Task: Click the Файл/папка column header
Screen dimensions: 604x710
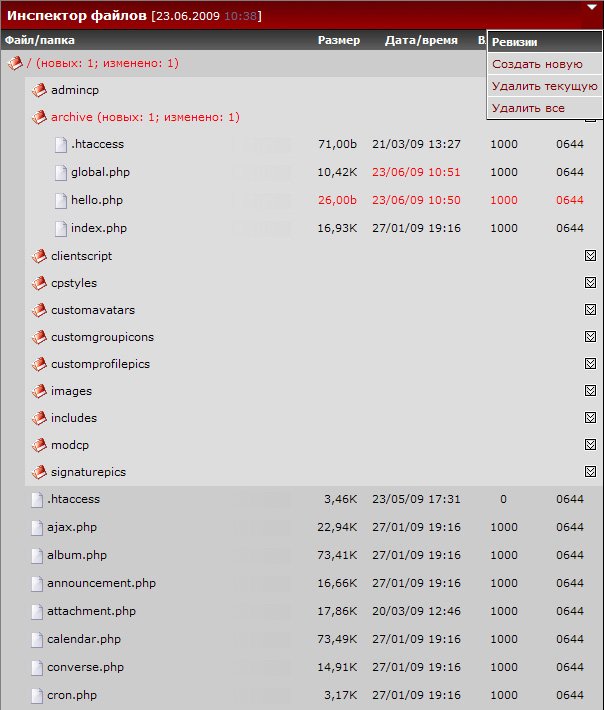Action: (x=40, y=40)
